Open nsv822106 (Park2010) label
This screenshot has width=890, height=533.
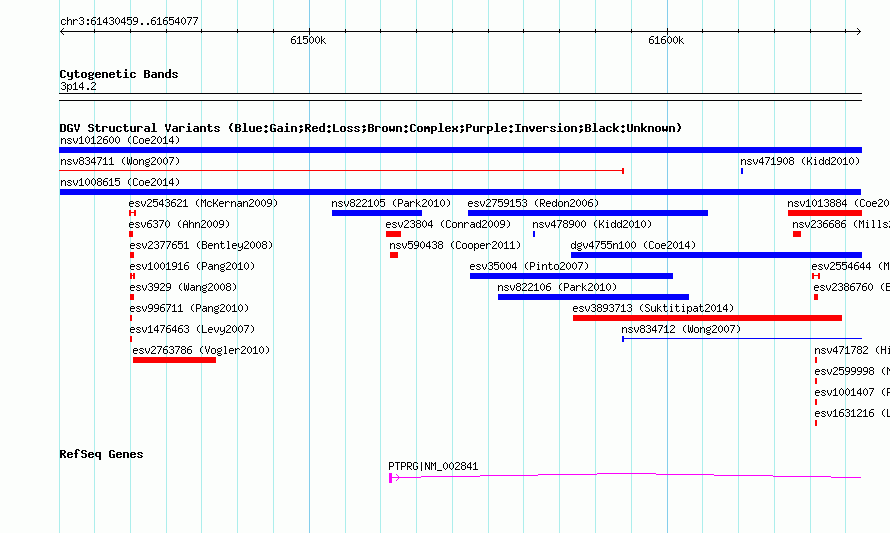[x=557, y=287]
